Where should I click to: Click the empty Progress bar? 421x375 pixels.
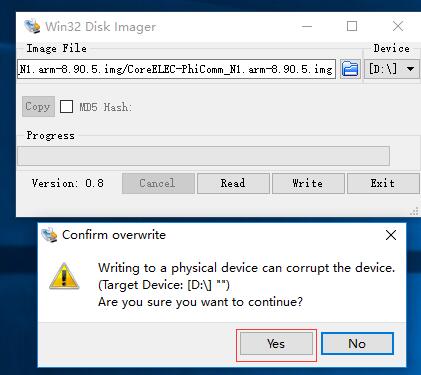(x=203, y=156)
